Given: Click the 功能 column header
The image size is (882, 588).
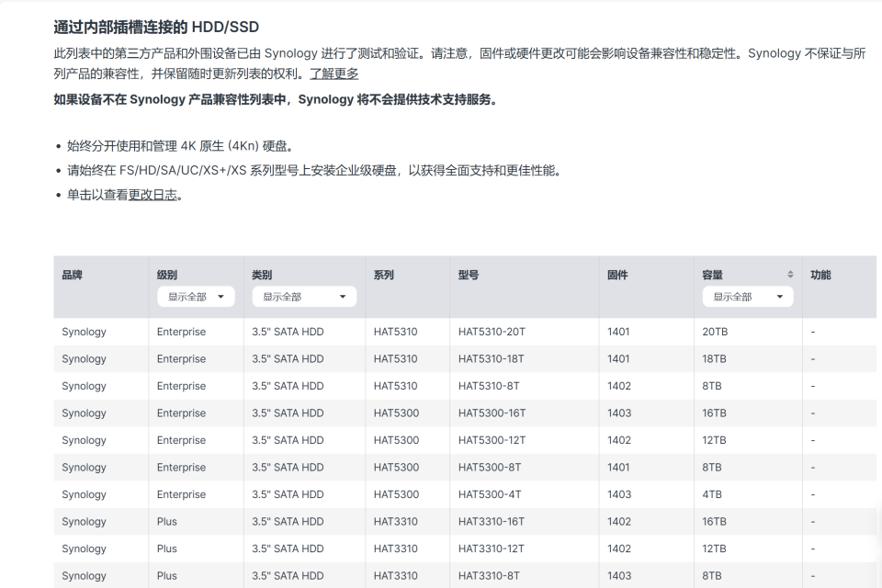Looking at the screenshot, I should point(820,275).
